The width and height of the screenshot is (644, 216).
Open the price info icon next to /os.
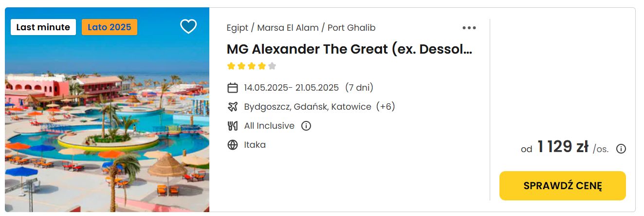[621, 149]
